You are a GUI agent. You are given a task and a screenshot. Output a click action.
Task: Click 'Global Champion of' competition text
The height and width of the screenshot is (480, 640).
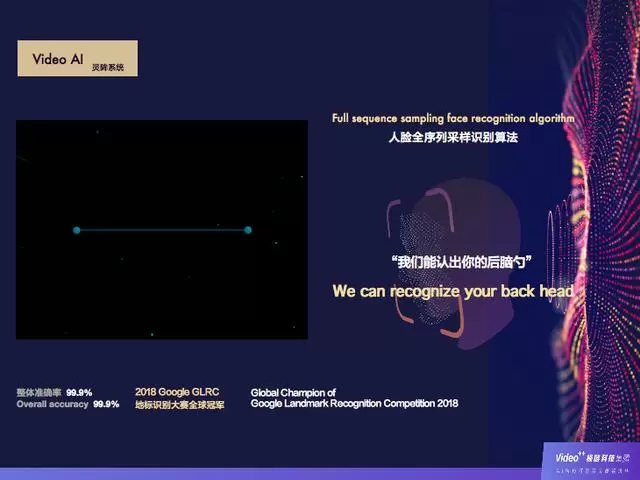point(293,393)
